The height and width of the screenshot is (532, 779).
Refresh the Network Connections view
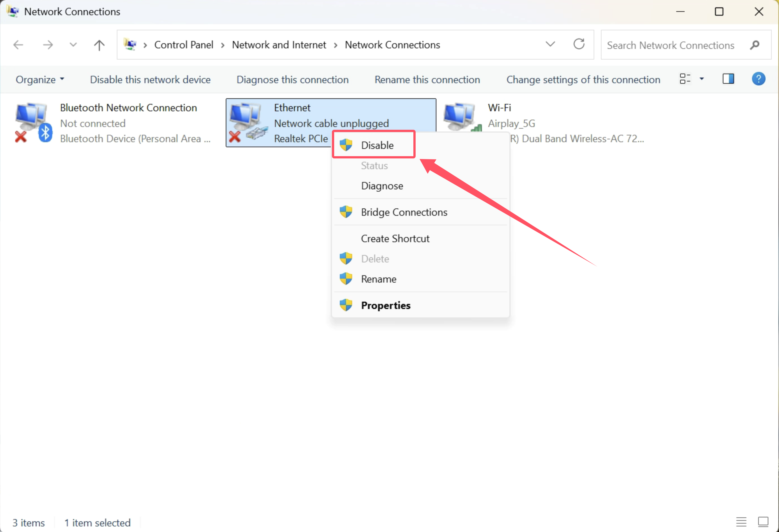[x=579, y=44]
